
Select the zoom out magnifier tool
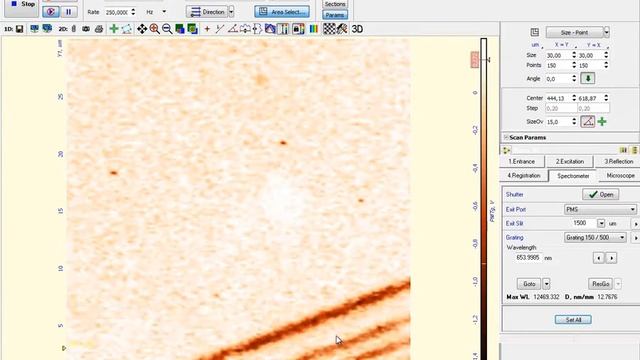[x=167, y=29]
